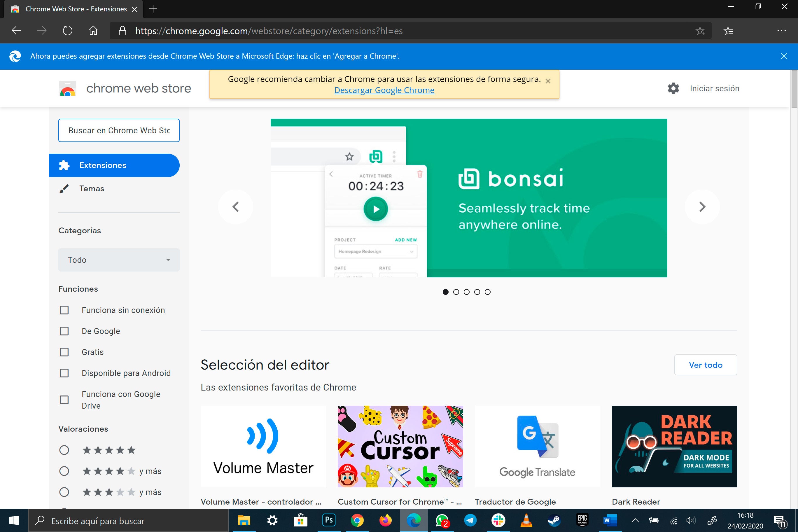Open File Explorer from taskbar
Screen dimensions: 798x532
click(244, 520)
